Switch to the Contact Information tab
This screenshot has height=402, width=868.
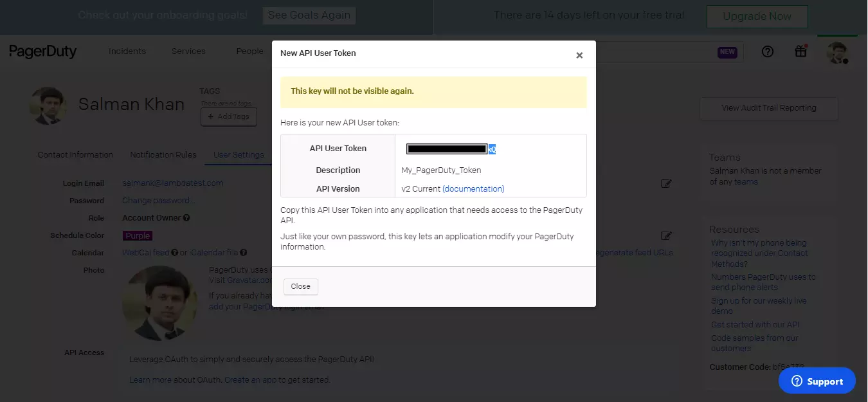pyautogui.click(x=75, y=154)
